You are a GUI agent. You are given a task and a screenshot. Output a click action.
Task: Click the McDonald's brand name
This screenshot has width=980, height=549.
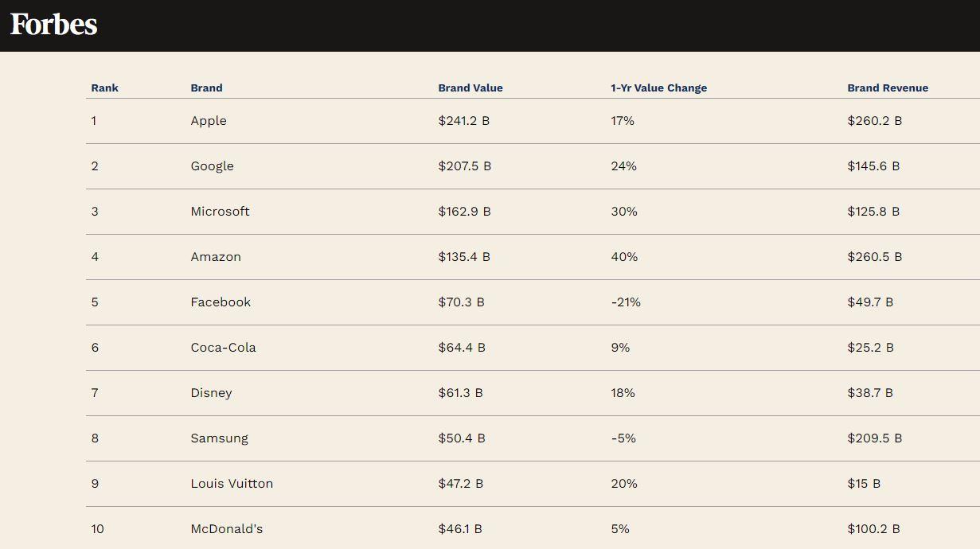pyautogui.click(x=226, y=529)
